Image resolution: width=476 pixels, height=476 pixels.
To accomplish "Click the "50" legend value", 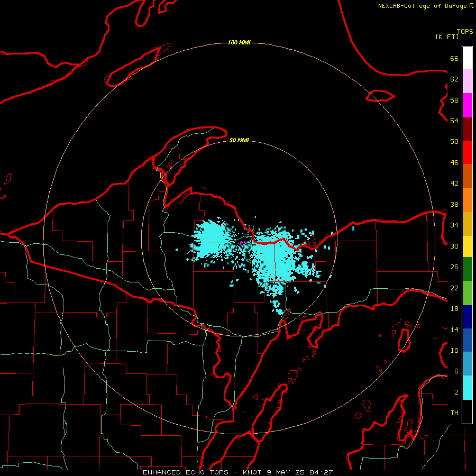I will pyautogui.click(x=454, y=142).
